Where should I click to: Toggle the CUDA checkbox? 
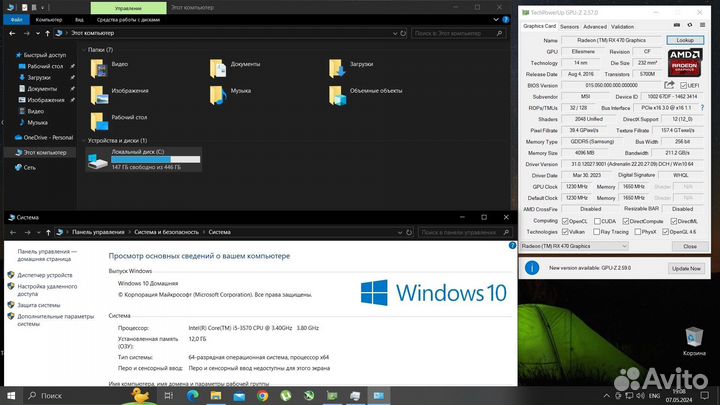[x=597, y=221]
